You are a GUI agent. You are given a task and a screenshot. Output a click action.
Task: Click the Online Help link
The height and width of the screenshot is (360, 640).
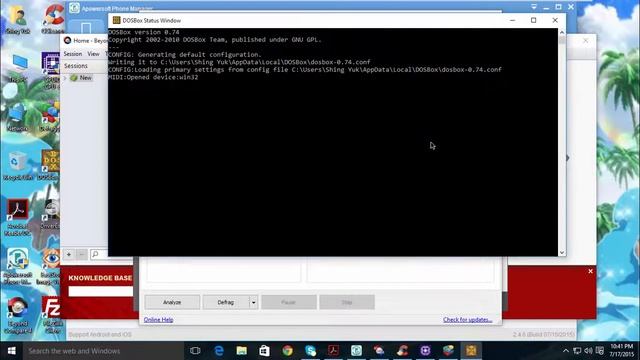[158, 320]
